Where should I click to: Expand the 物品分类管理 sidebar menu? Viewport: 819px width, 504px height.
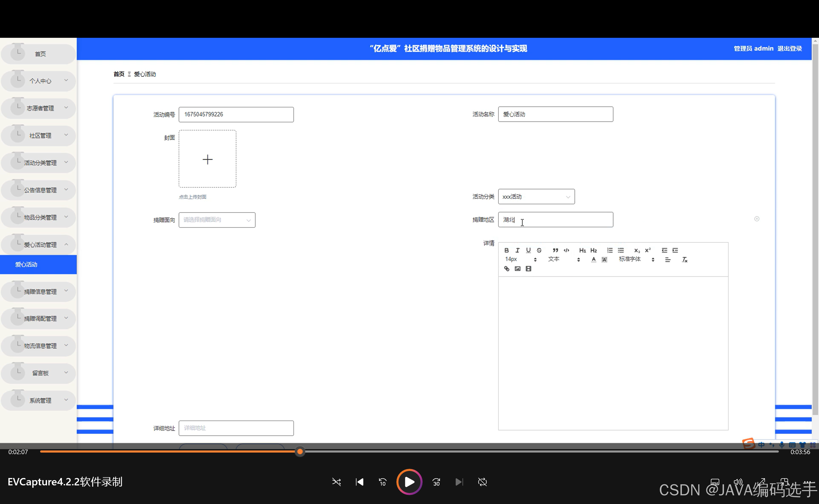coord(38,217)
